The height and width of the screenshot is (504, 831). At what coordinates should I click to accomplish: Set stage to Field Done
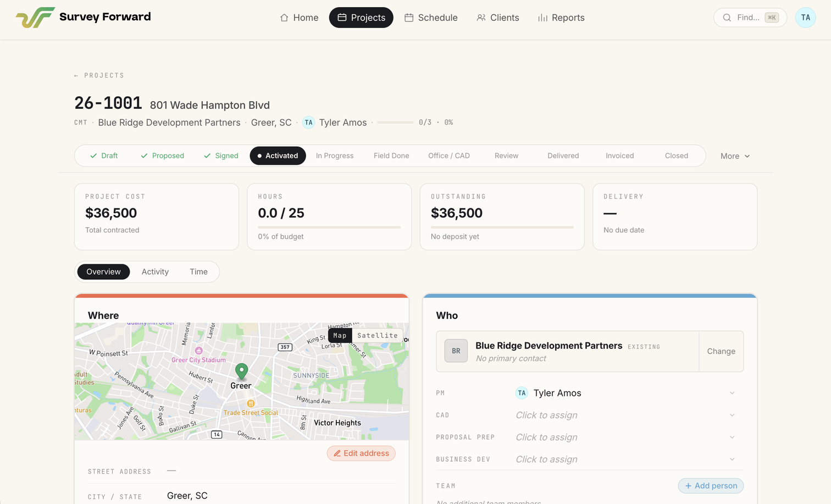click(391, 156)
